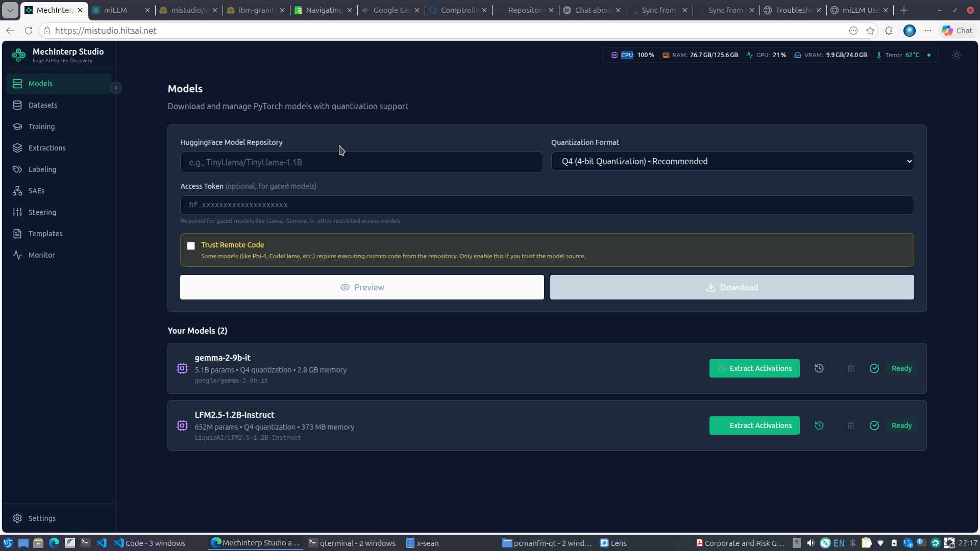Screen dimensions: 980x551
Task: Focus the Access Token input field
Action: pyautogui.click(x=547, y=205)
